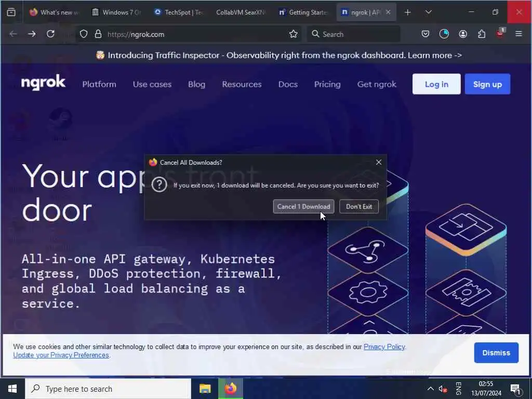Click the Don't Exit button
Screen dimensions: 532x399
359,207
